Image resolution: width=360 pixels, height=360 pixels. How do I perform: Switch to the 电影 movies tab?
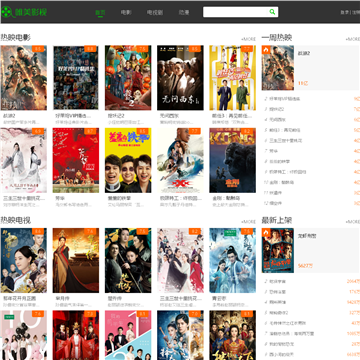coord(126,13)
